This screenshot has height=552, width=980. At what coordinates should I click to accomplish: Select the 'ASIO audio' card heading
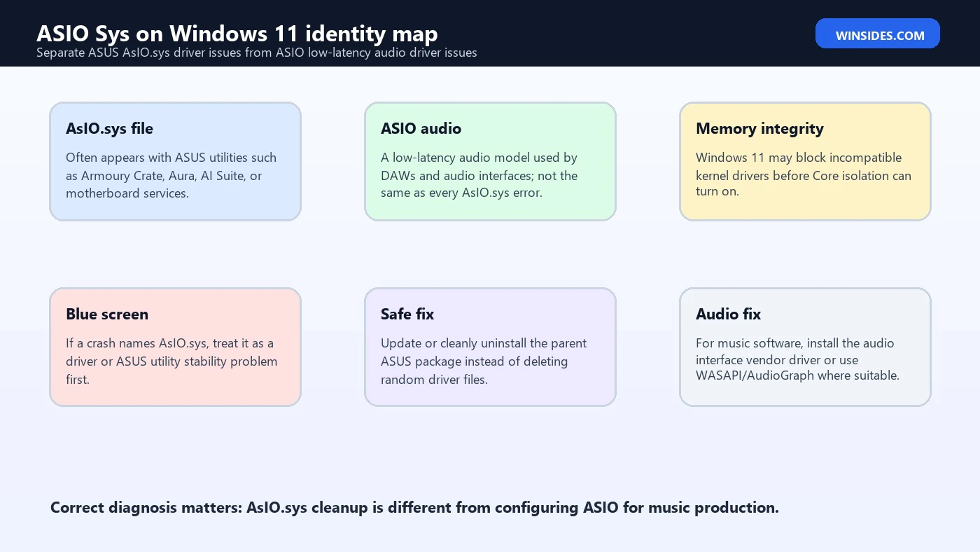point(421,128)
